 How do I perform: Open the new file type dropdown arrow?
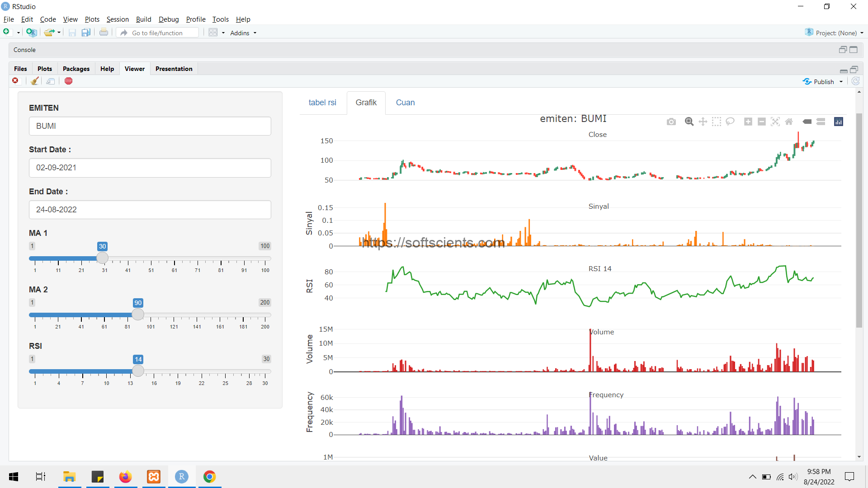(x=19, y=33)
